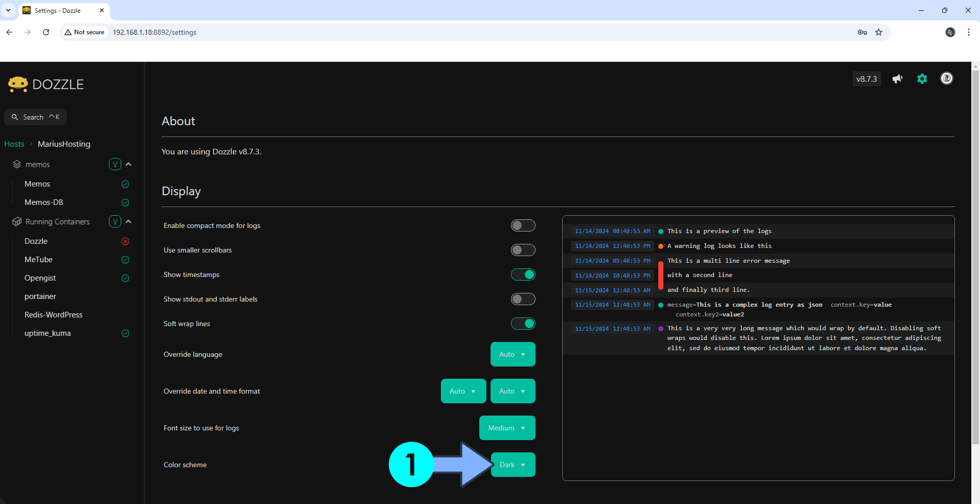
Task: Open the Chrome three-dot menu
Action: tap(968, 32)
